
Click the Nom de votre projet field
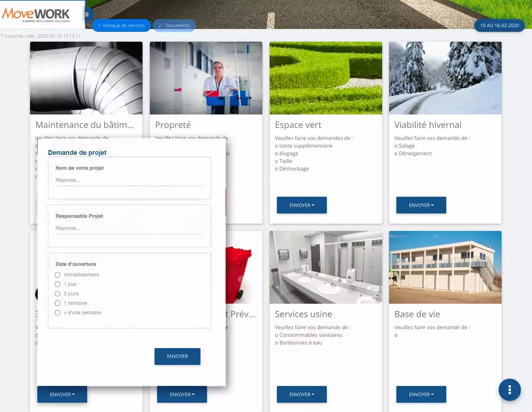[129, 180]
